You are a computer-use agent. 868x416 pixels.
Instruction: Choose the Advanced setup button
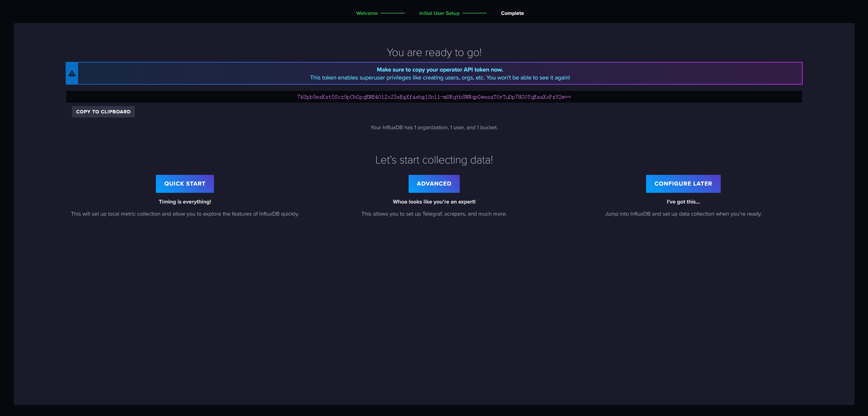tap(434, 184)
